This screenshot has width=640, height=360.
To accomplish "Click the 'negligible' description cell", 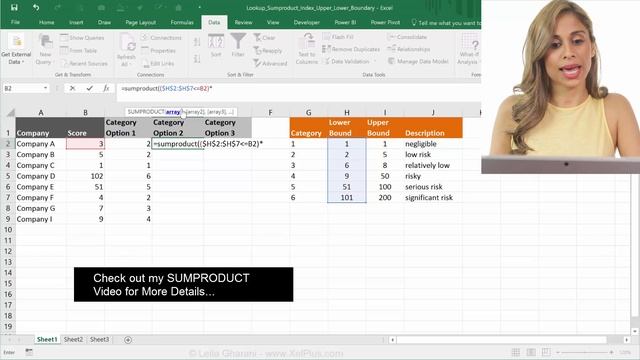I will click(433, 144).
